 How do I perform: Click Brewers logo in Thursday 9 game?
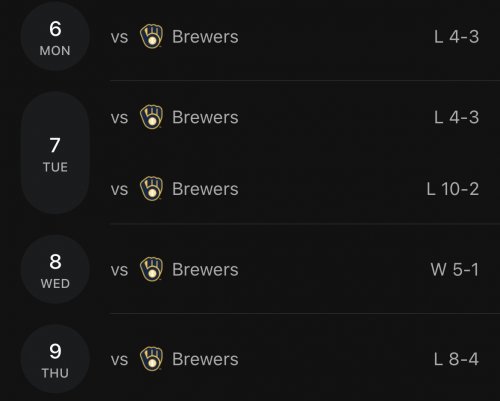[151, 359]
